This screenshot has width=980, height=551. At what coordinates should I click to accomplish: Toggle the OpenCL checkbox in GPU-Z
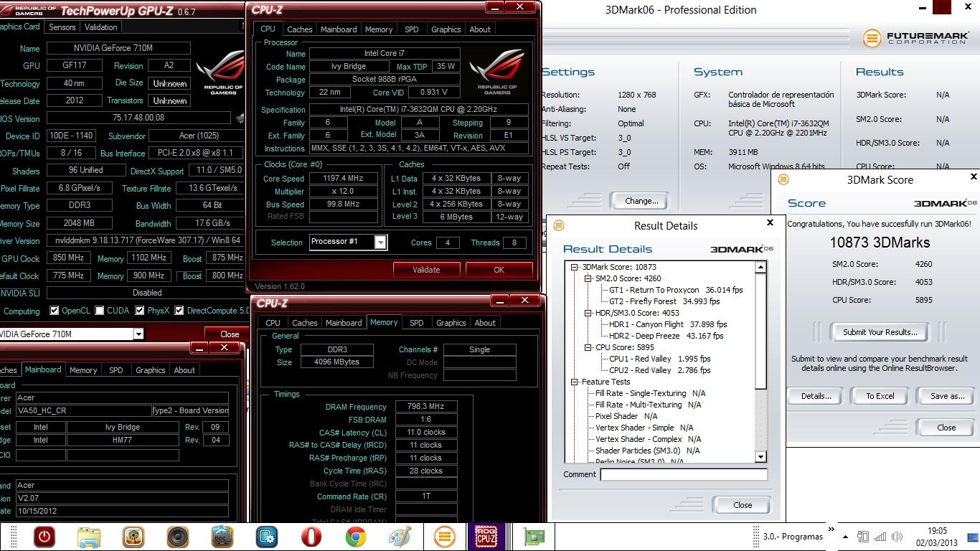click(x=54, y=311)
